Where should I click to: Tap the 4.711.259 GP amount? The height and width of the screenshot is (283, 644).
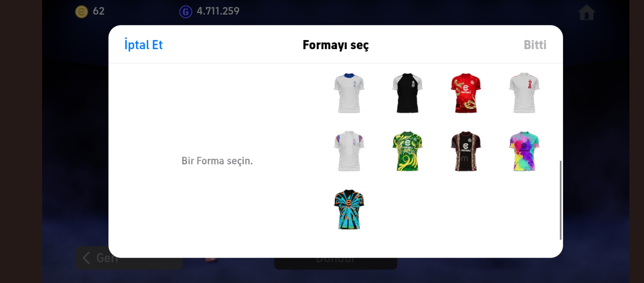click(218, 11)
